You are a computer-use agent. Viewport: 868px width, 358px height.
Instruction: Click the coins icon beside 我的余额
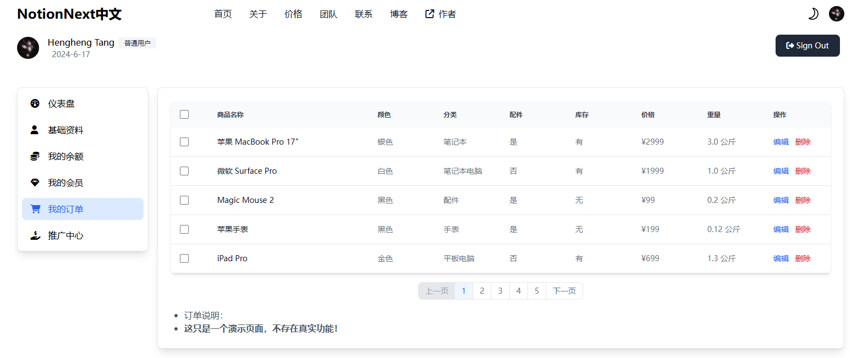point(35,156)
